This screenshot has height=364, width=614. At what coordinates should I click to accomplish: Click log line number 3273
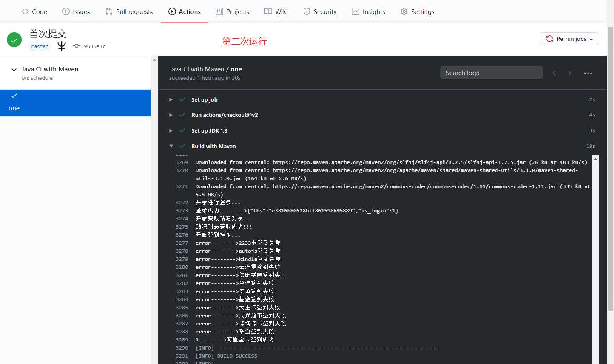[x=182, y=211]
